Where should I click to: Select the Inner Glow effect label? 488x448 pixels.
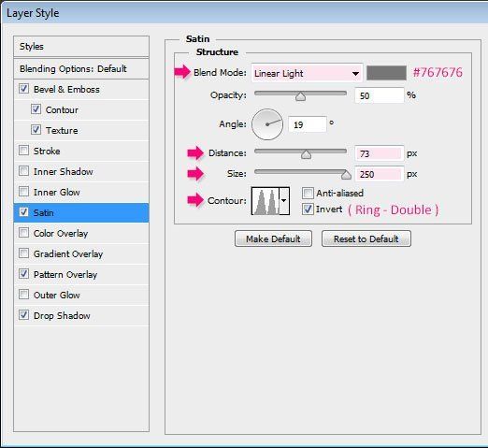[57, 192]
